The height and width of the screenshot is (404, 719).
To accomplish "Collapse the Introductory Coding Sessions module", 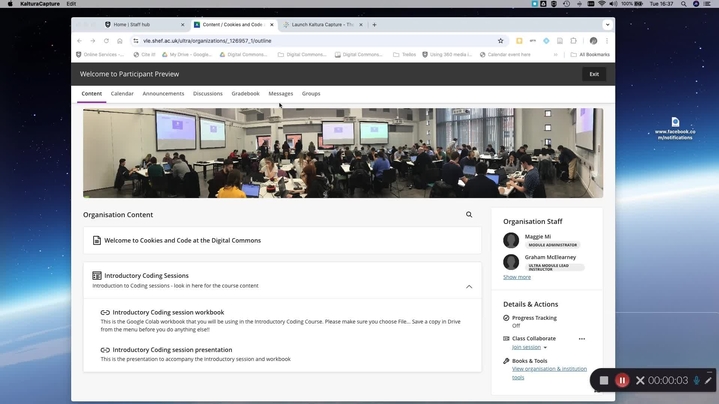I will tap(469, 287).
